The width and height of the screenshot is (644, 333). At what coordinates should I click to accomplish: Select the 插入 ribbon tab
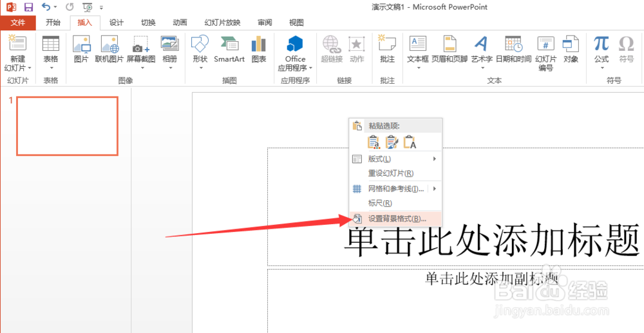tap(84, 23)
